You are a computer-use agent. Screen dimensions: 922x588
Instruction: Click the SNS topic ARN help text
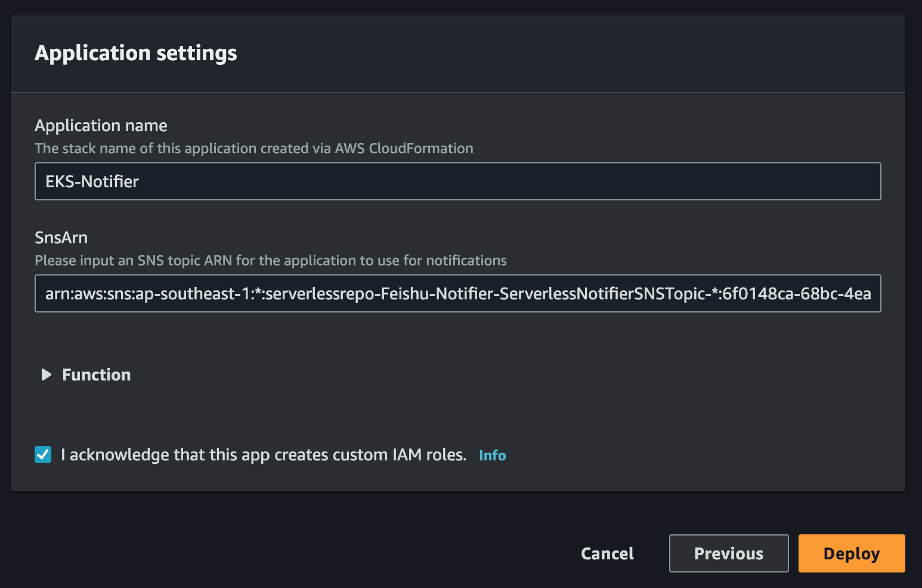(270, 261)
